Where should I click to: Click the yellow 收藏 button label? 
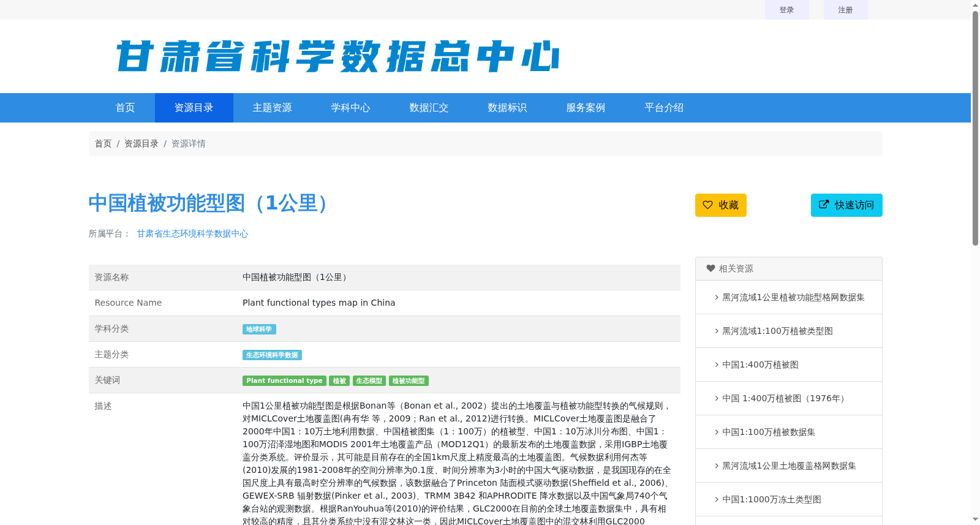729,205
